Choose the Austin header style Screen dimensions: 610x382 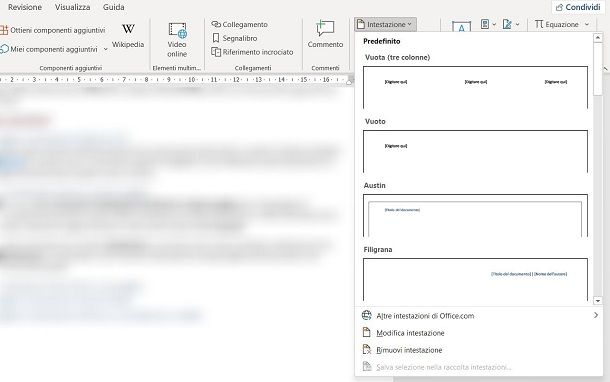(475, 215)
